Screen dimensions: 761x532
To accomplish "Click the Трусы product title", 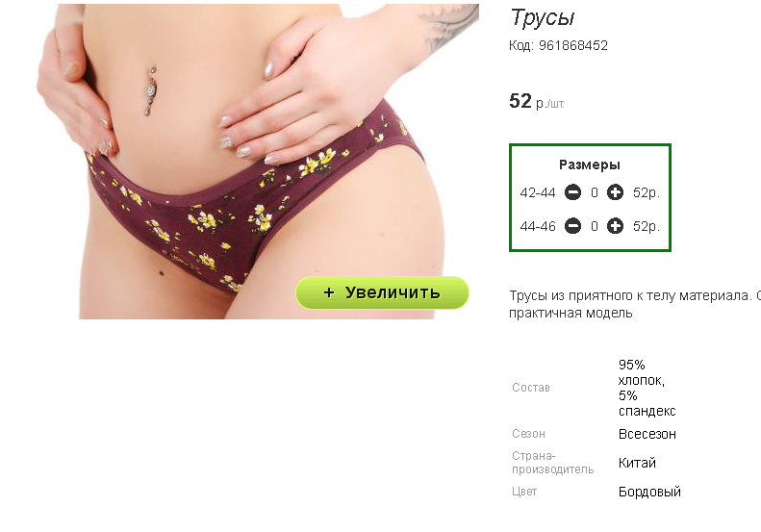I will (542, 18).
